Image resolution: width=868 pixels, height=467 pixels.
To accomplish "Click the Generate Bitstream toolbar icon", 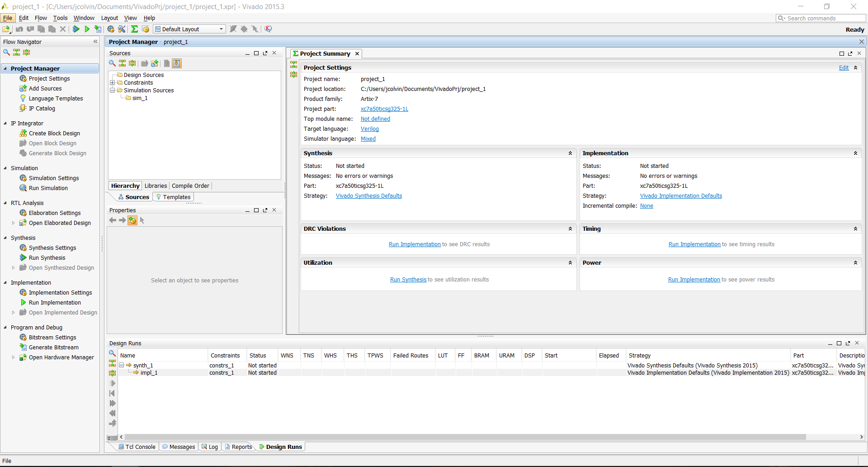I will 98,29.
